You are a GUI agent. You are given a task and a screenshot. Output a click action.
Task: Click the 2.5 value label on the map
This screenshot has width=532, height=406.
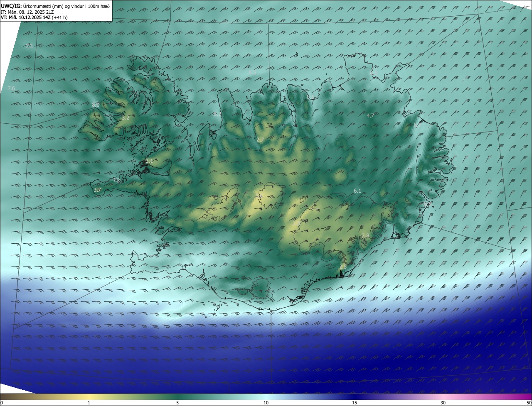tap(343, 267)
